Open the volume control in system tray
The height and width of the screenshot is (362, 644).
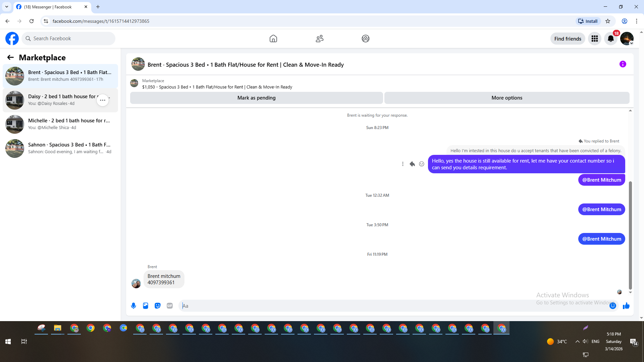tap(585, 342)
